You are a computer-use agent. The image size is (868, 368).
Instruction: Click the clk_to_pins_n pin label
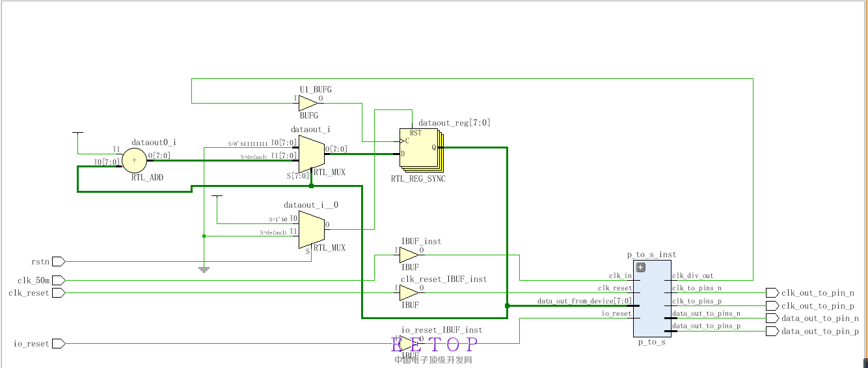coord(696,288)
